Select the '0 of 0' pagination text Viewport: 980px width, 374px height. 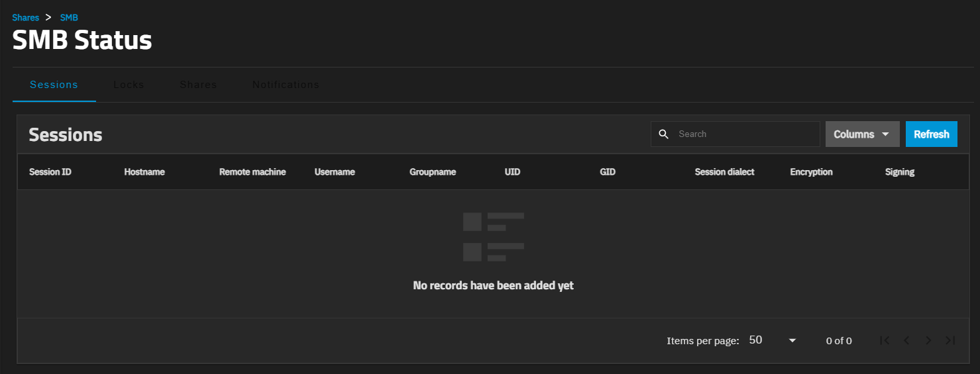839,341
